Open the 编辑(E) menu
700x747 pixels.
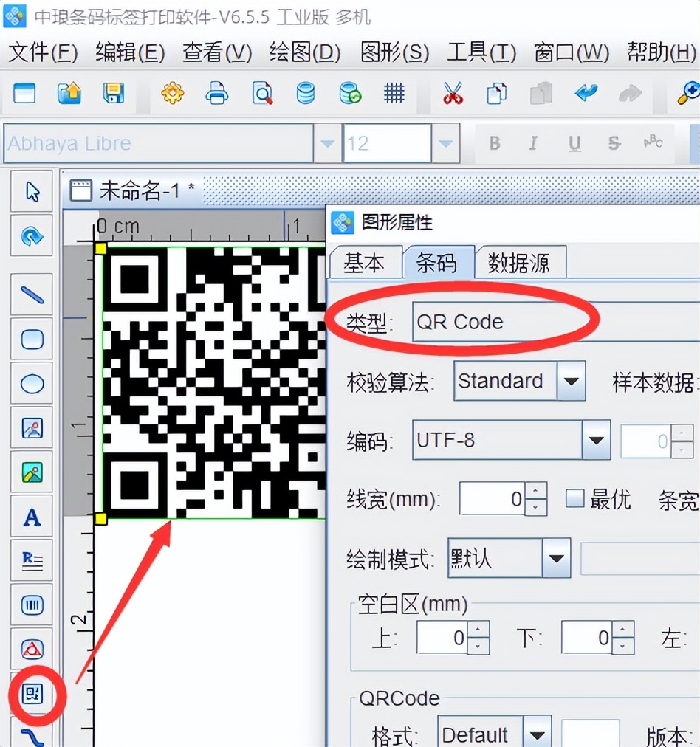click(130, 52)
